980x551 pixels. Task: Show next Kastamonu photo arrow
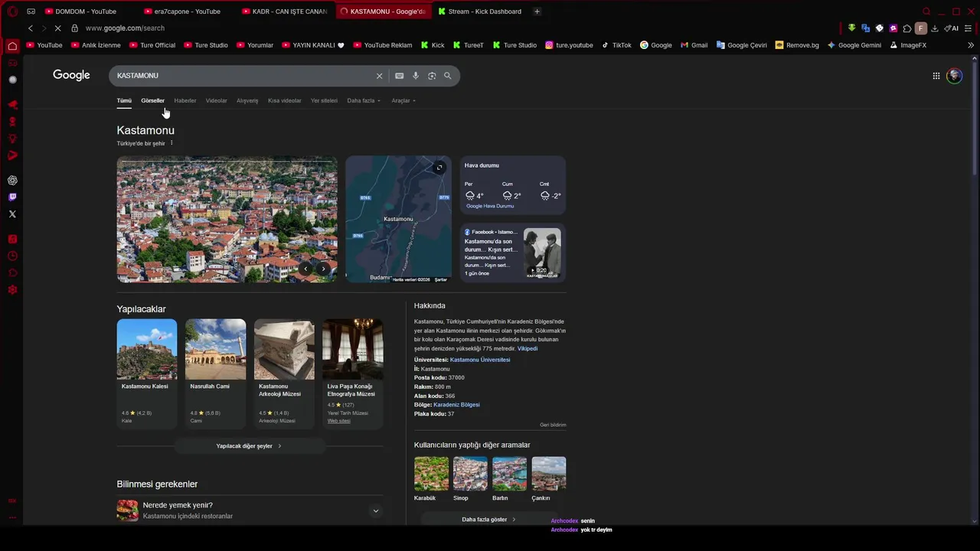point(323,269)
